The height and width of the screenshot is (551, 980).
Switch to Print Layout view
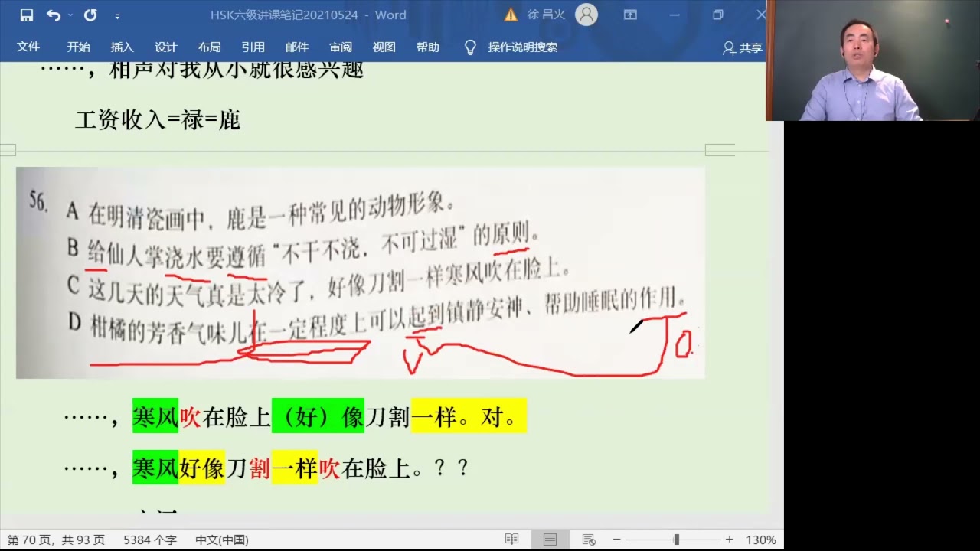tap(550, 540)
